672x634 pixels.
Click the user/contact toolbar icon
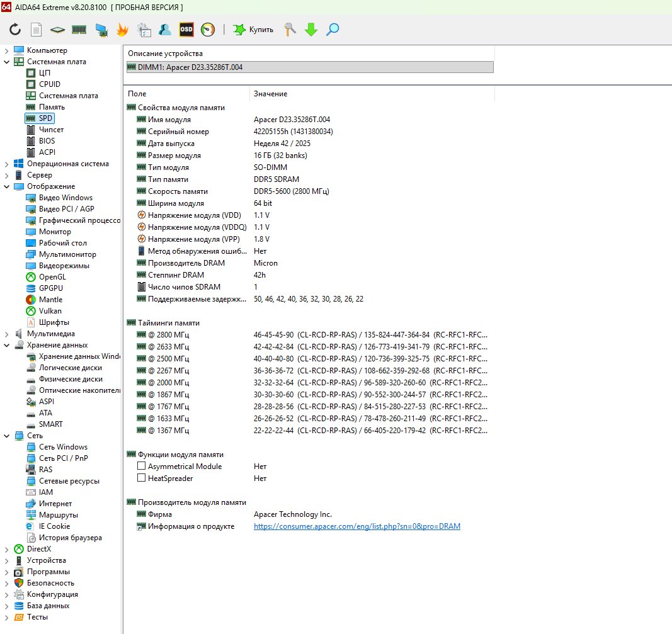(x=165, y=30)
